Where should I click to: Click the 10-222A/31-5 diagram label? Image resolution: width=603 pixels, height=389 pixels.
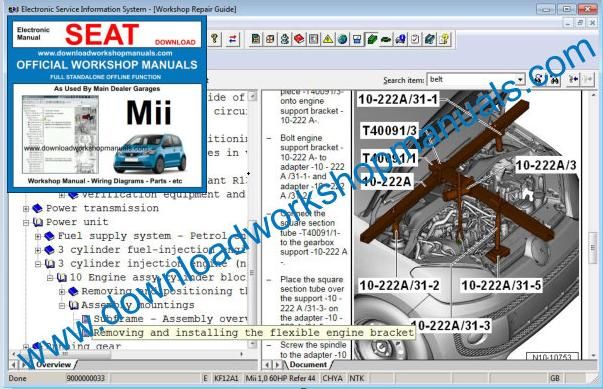pos(501,286)
